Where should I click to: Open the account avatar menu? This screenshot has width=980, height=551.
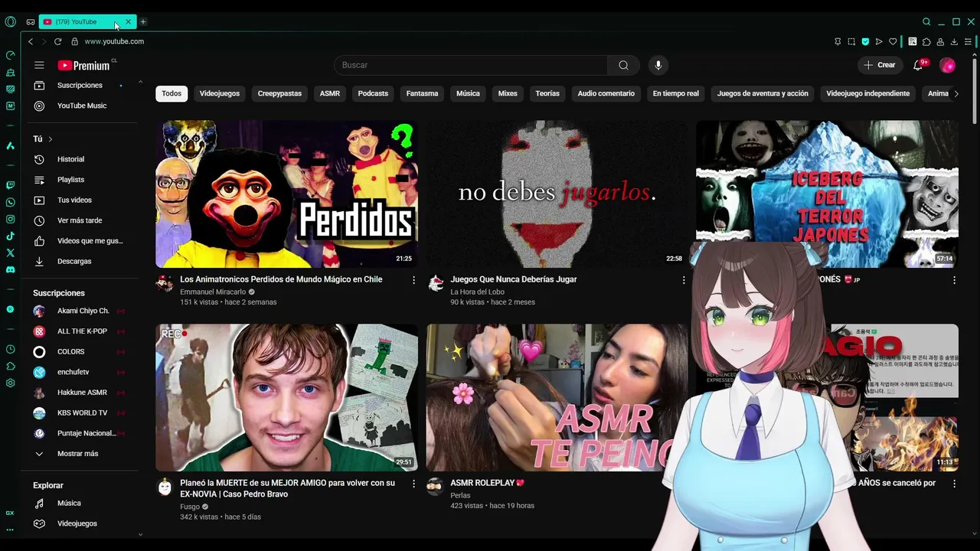point(947,65)
